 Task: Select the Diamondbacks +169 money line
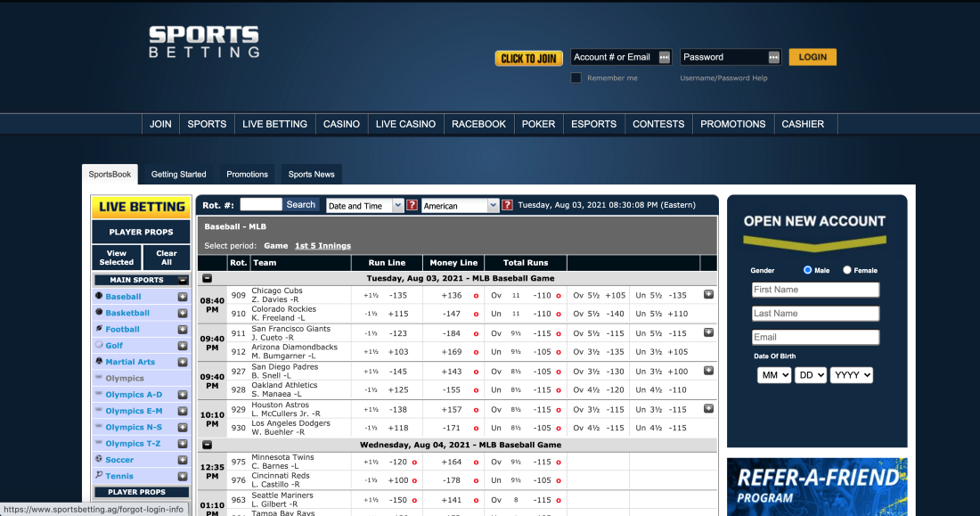(x=452, y=352)
